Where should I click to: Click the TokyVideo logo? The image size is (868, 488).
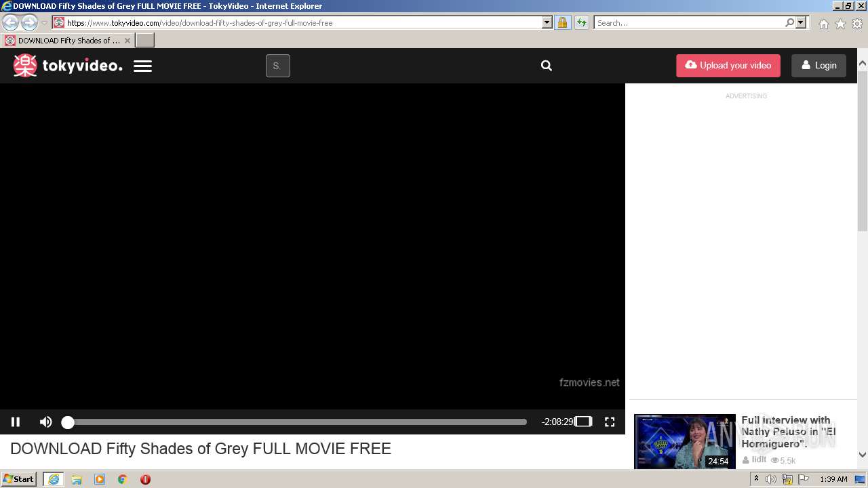[x=68, y=66]
